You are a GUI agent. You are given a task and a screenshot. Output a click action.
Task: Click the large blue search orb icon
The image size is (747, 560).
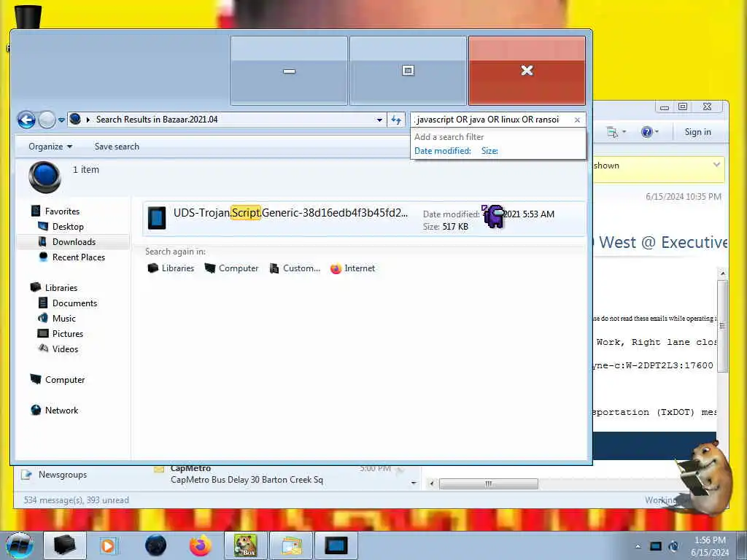click(x=44, y=176)
